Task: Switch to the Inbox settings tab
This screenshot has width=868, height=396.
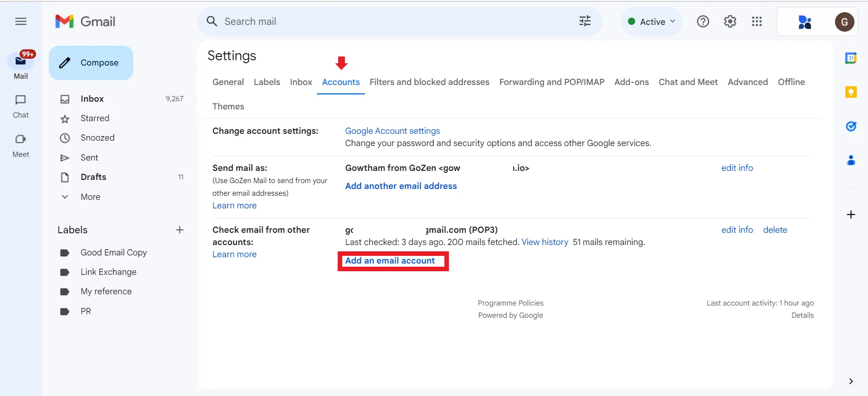Action: pyautogui.click(x=301, y=82)
